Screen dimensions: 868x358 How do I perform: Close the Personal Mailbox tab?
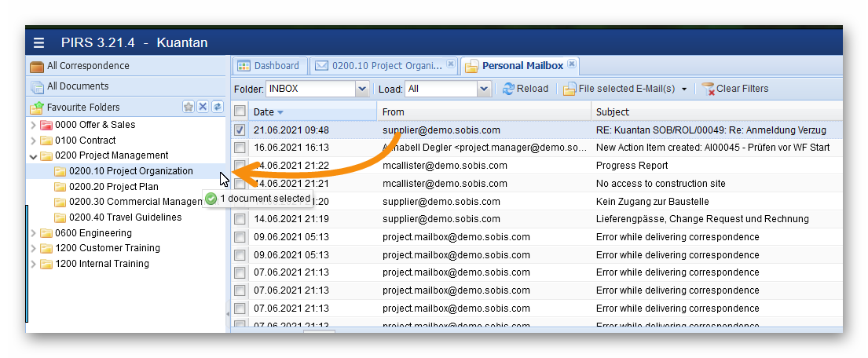coord(572,64)
